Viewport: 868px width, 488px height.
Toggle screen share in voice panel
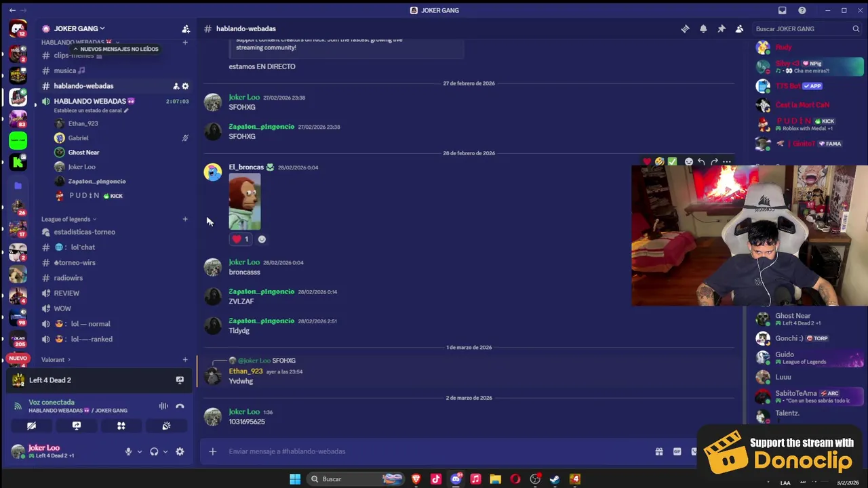tap(77, 426)
